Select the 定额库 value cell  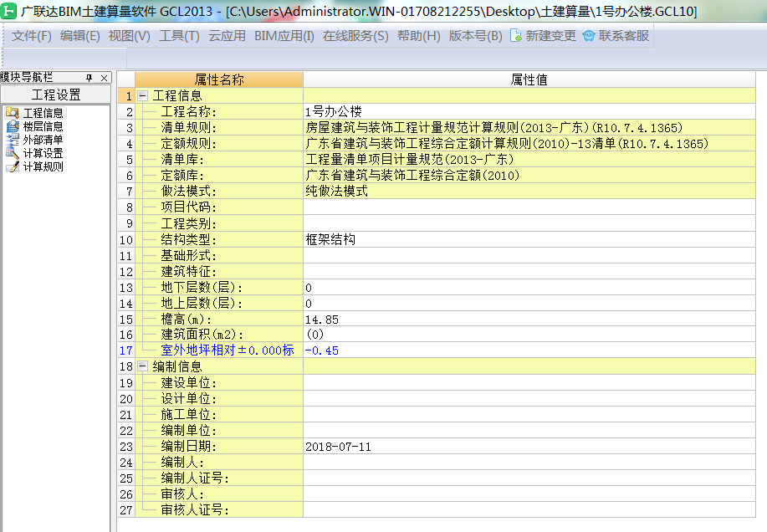tap(529, 176)
